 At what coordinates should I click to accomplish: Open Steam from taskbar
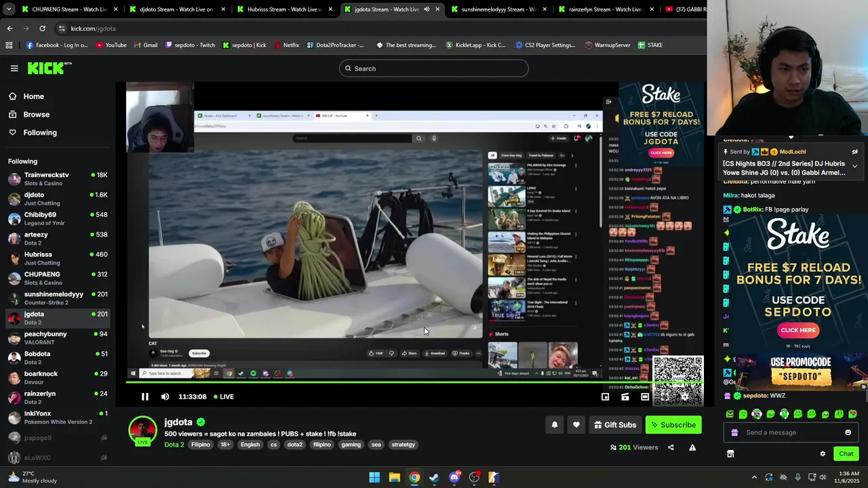click(434, 478)
